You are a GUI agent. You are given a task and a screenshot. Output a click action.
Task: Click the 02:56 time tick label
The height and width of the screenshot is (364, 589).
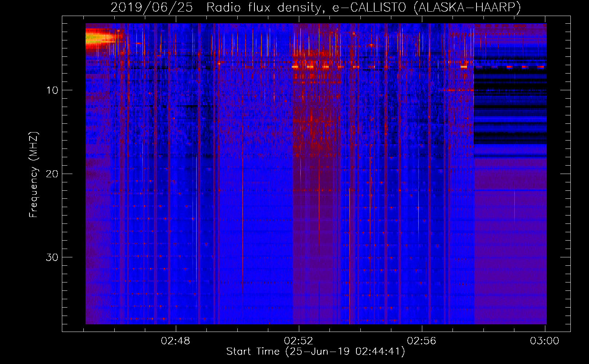(x=422, y=341)
